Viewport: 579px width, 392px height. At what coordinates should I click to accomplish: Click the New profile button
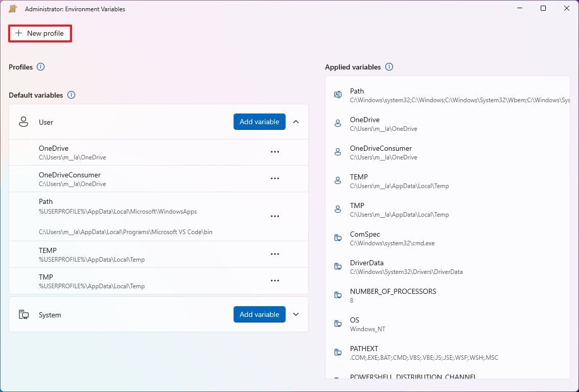[x=40, y=33]
